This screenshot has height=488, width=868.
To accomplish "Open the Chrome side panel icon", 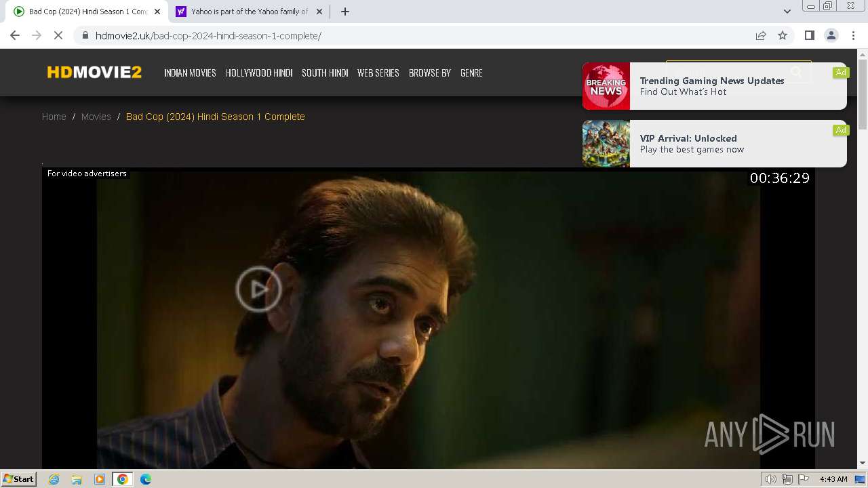I will 809,35.
